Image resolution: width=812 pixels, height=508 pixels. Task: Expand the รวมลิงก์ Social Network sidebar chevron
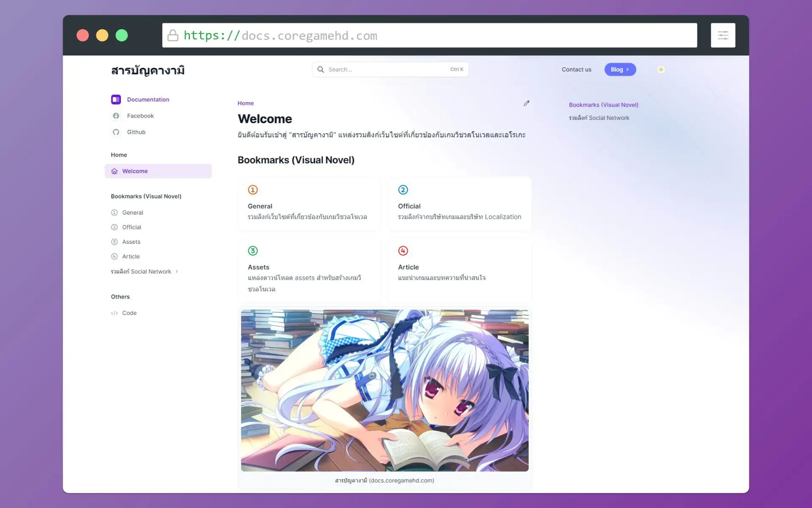tap(177, 272)
